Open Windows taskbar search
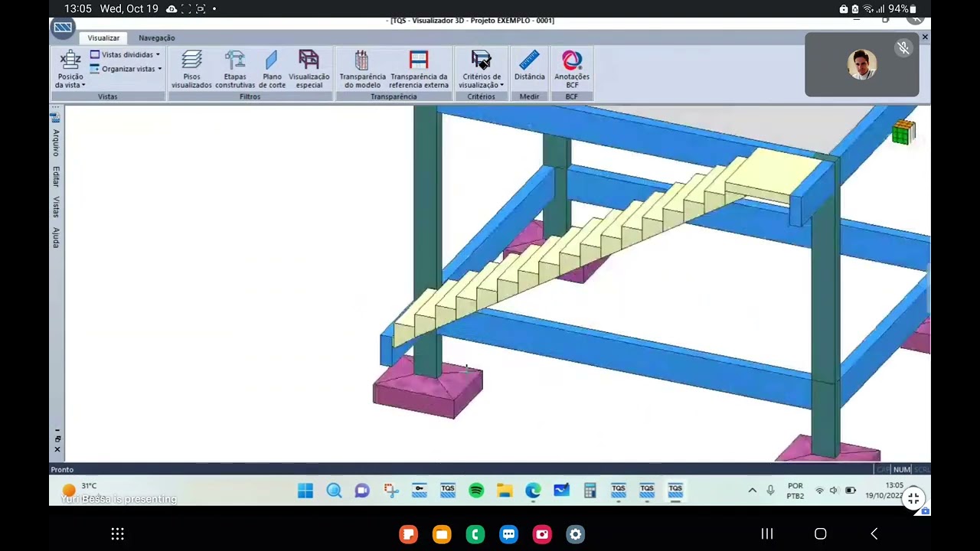Screen dimensions: 980x551 [x=334, y=491]
